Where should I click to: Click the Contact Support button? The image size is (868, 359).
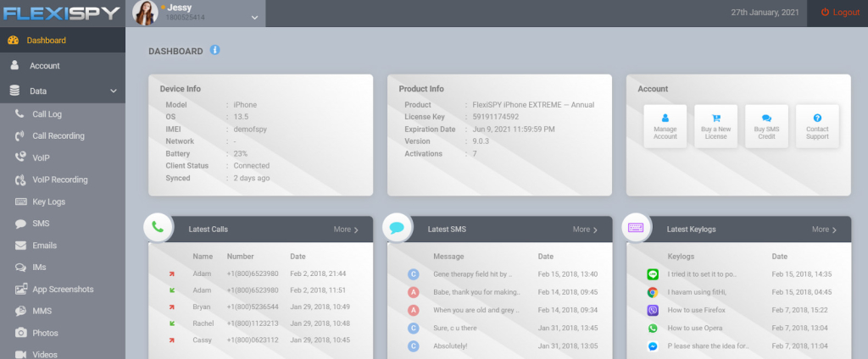817,126
